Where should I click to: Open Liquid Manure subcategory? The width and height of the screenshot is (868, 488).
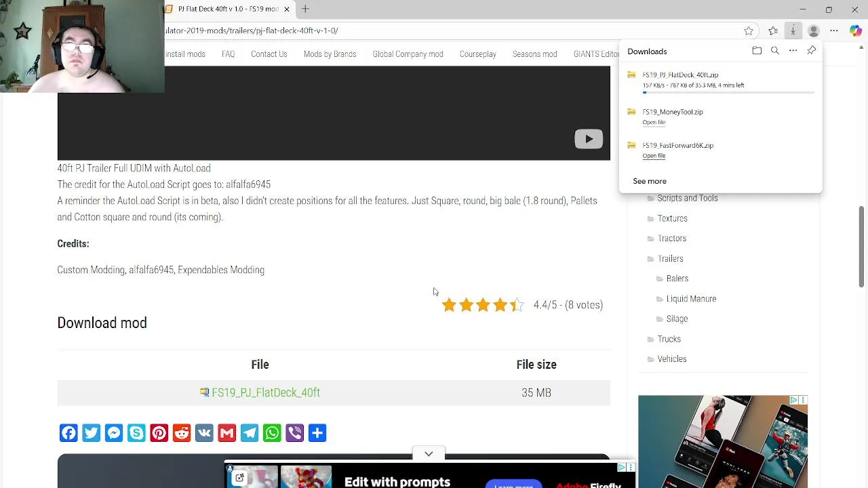691,299
